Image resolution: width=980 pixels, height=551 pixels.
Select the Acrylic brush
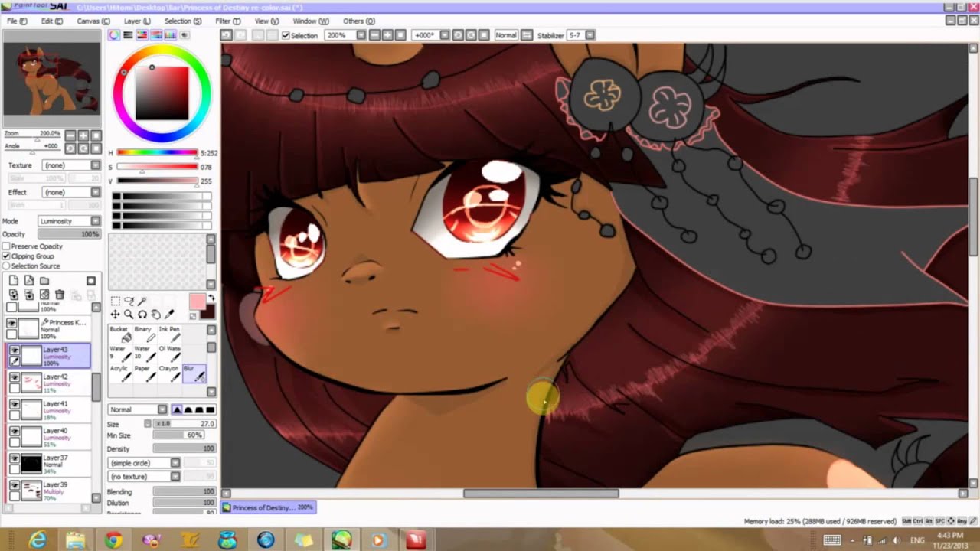[119, 373]
